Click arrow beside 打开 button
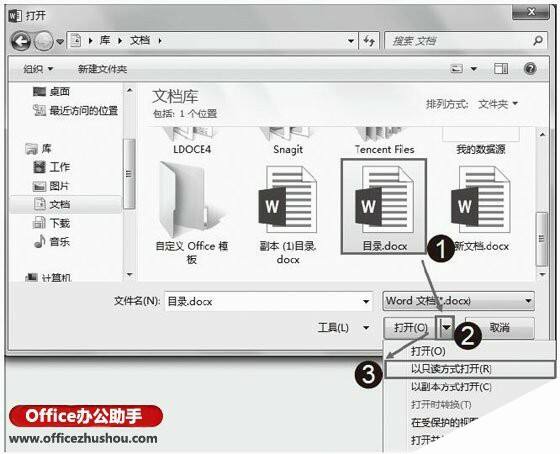The image size is (560, 454). [446, 327]
